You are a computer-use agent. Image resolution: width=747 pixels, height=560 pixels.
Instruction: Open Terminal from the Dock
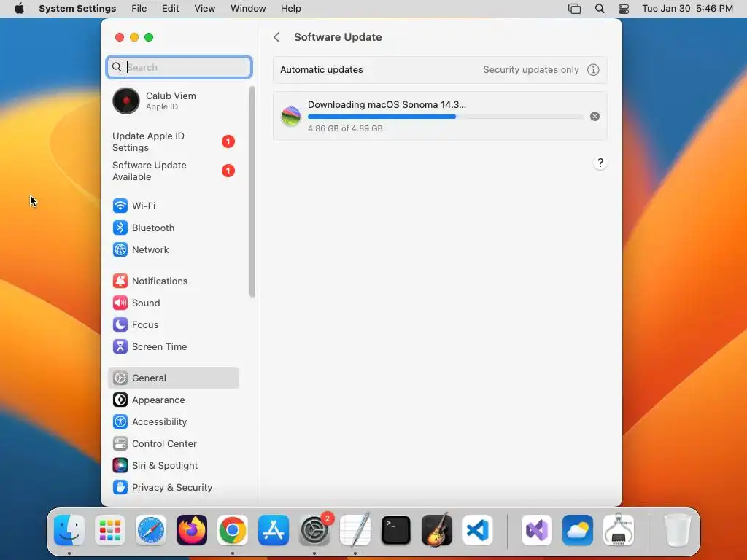(396, 530)
